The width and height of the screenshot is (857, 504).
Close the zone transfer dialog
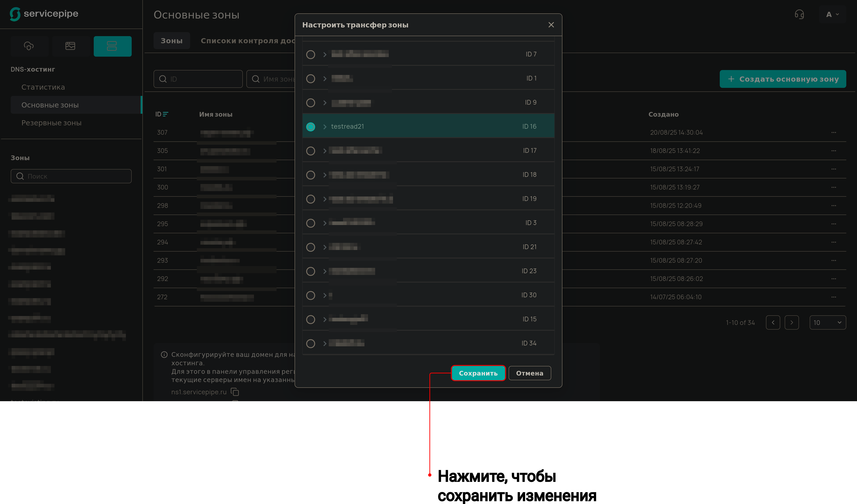point(551,25)
